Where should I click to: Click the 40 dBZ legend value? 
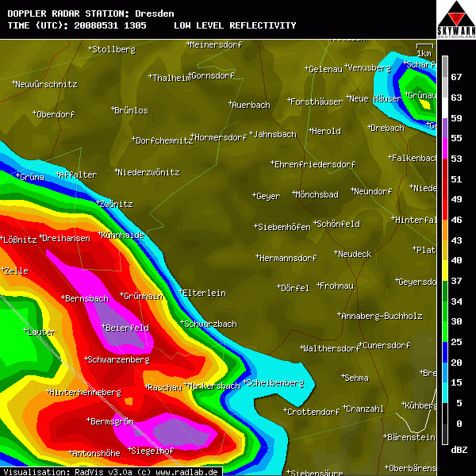pos(456,260)
